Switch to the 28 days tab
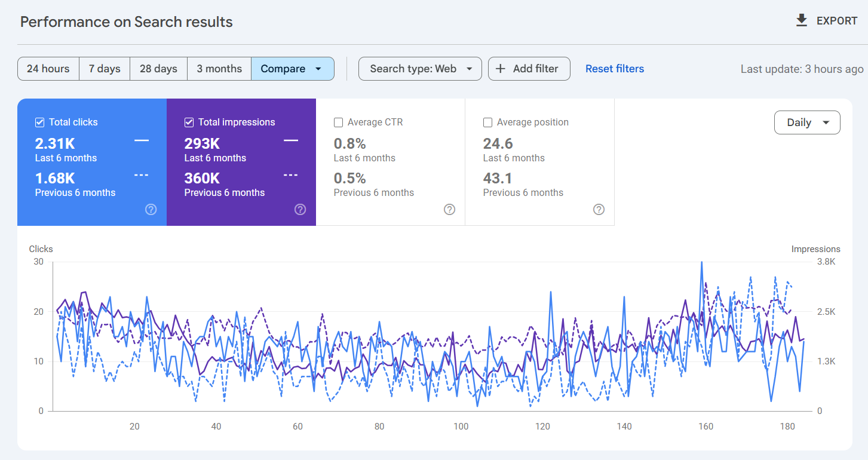This screenshot has height=460, width=868. point(158,68)
